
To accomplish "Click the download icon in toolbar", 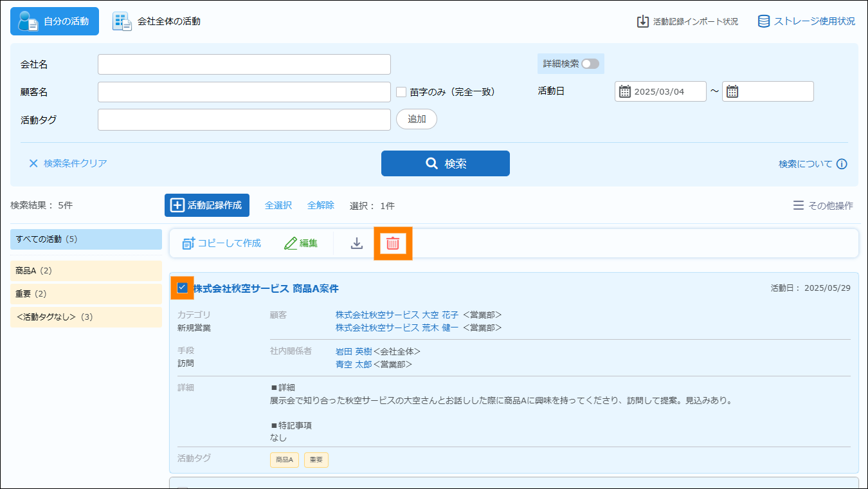I will point(357,243).
